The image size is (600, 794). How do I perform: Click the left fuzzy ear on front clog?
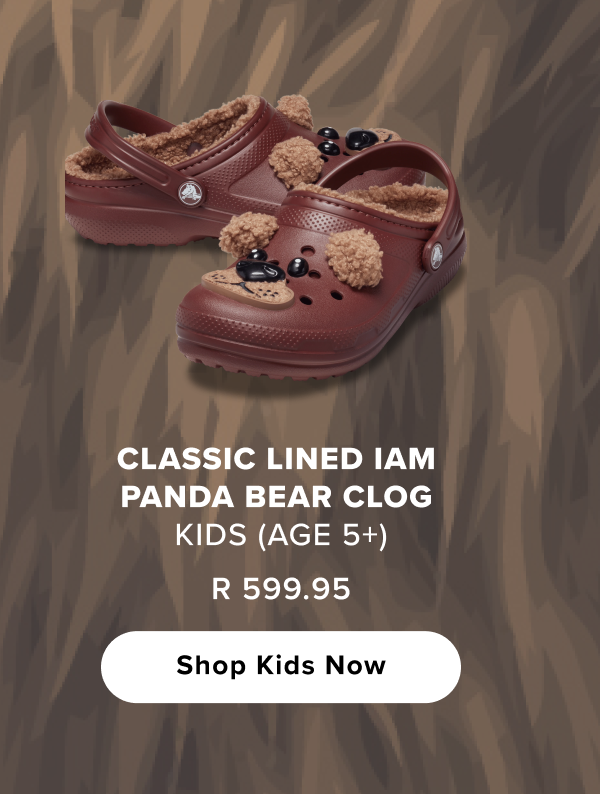tap(248, 232)
